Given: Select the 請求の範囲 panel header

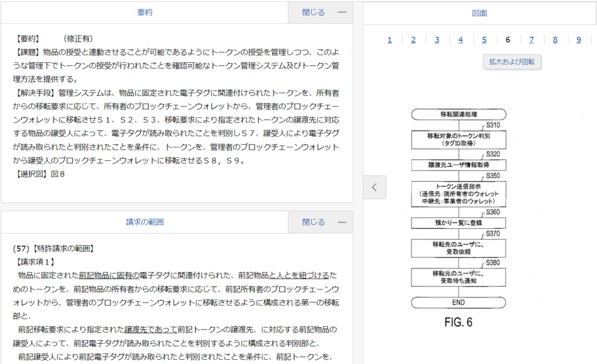Looking at the screenshot, I should click(145, 222).
